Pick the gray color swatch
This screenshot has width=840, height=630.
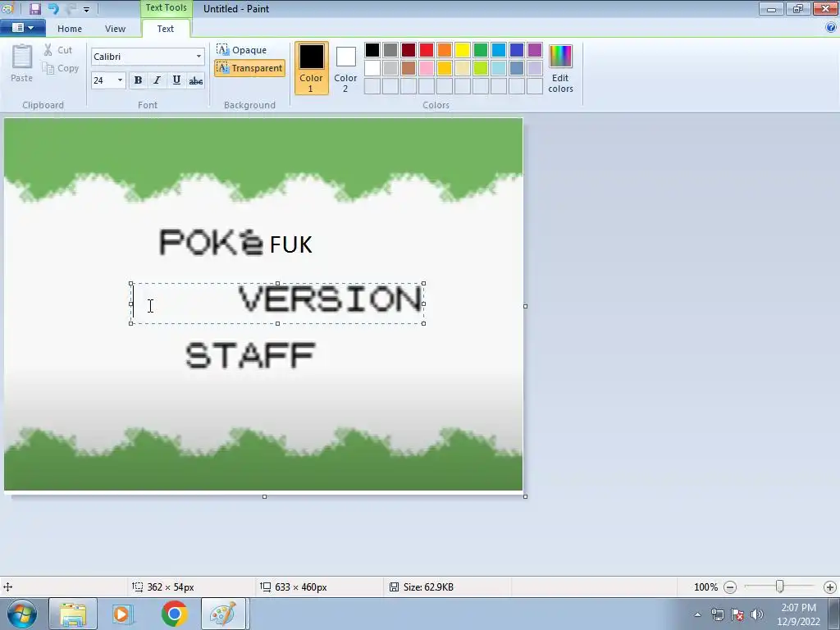click(x=390, y=50)
